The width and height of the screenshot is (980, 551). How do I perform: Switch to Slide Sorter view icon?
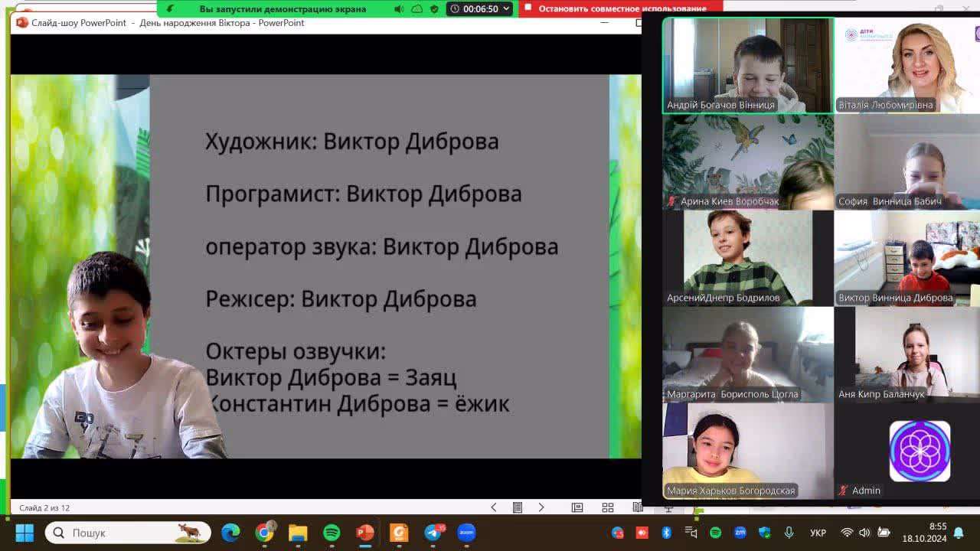608,507
